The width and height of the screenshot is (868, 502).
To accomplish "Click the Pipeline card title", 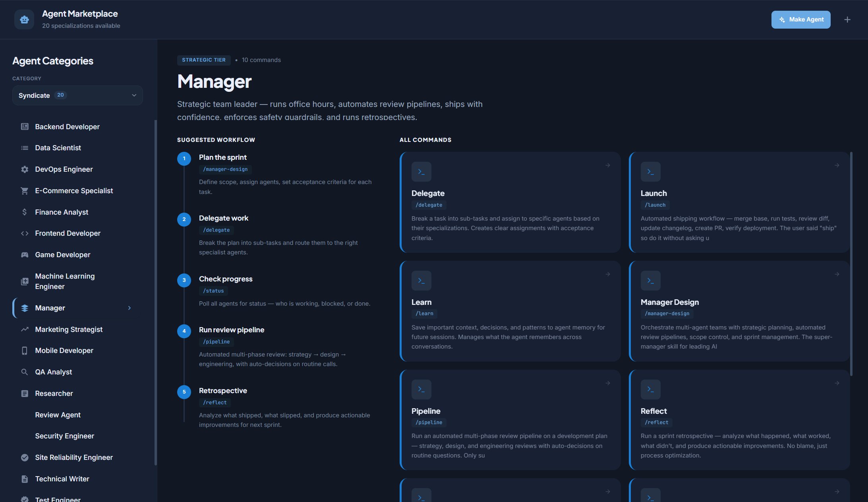I will [x=426, y=411].
